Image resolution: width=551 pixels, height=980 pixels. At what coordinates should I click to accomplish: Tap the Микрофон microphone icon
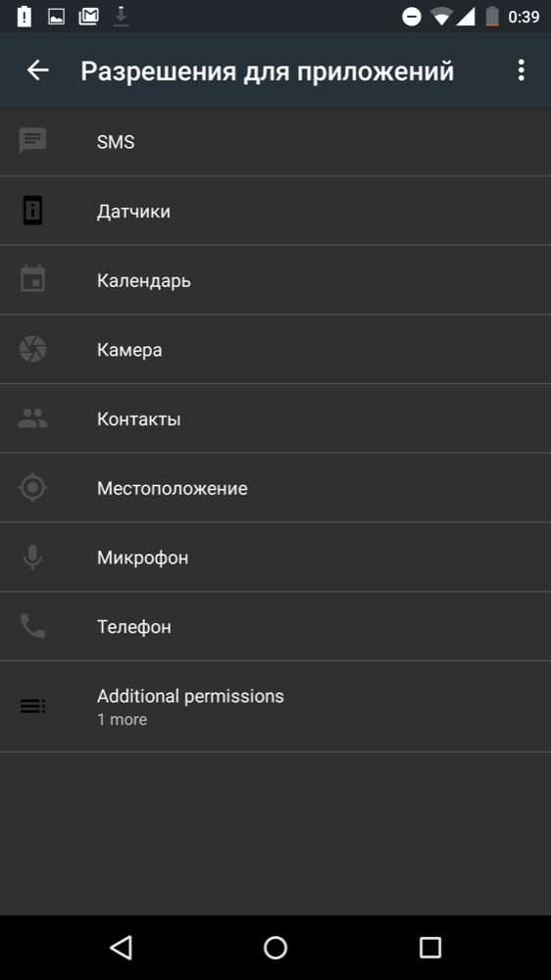tap(32, 557)
